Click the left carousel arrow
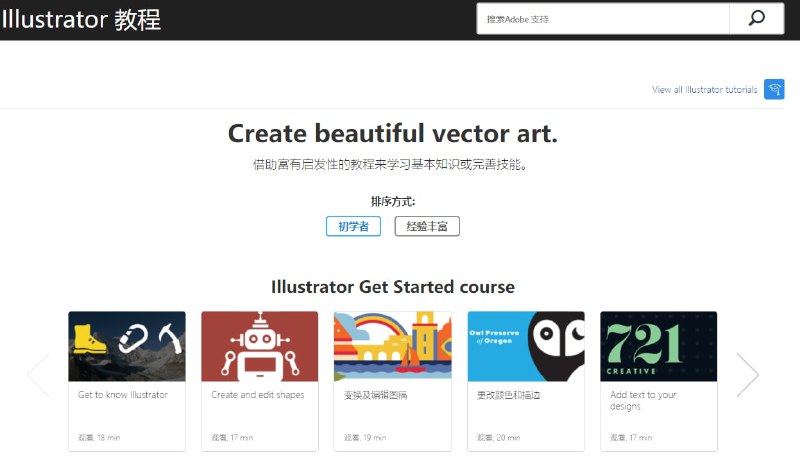 tap(38, 375)
